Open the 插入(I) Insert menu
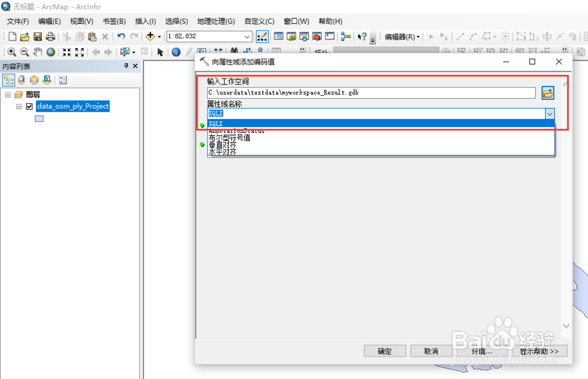Image resolution: width=588 pixels, height=379 pixels. [x=145, y=21]
